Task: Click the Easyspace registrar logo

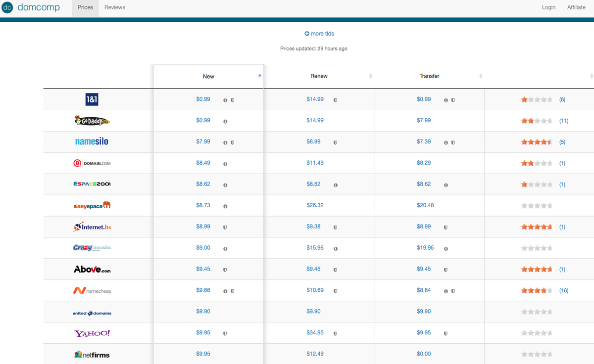Action: pyautogui.click(x=92, y=205)
